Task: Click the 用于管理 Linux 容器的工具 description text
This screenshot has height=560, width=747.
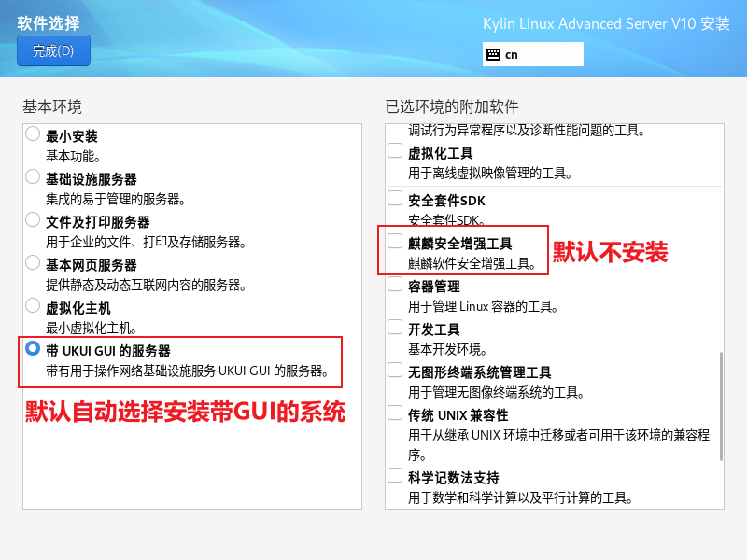Action: (483, 306)
